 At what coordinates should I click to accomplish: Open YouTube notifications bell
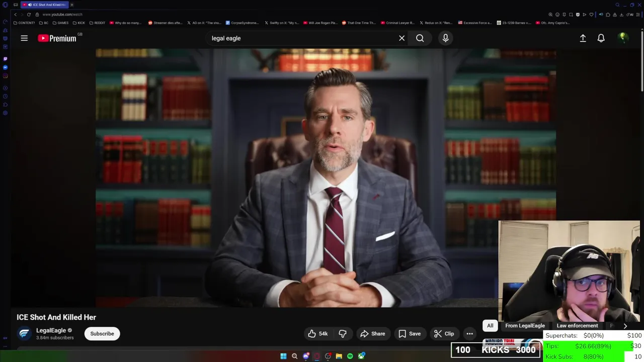tap(601, 38)
